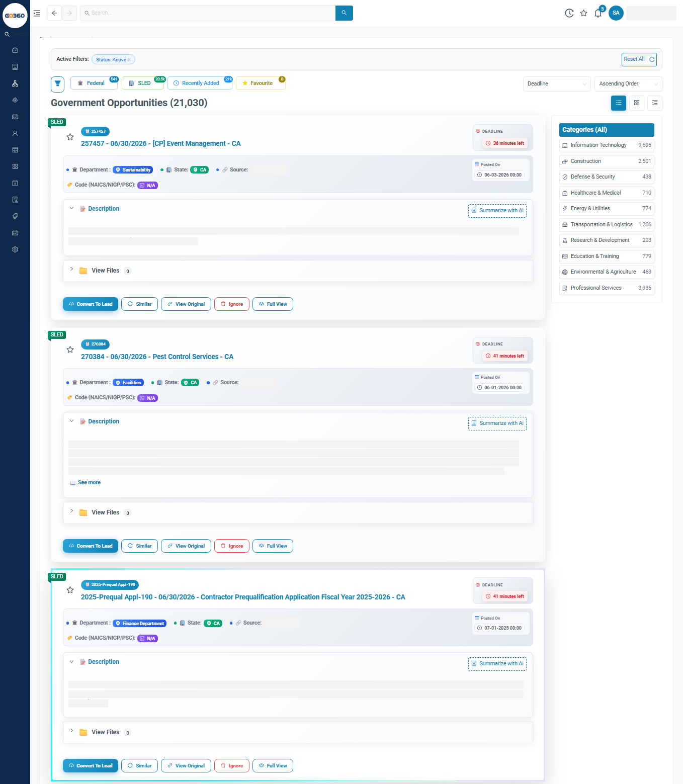The width and height of the screenshot is (683, 784).
Task: Toggle the sidebar hamburger menu icon
Action: tap(37, 13)
